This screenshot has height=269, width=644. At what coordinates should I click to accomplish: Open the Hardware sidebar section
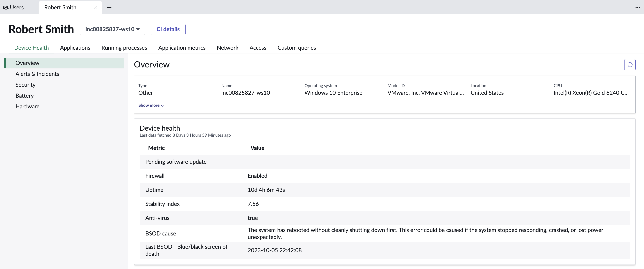point(64,106)
